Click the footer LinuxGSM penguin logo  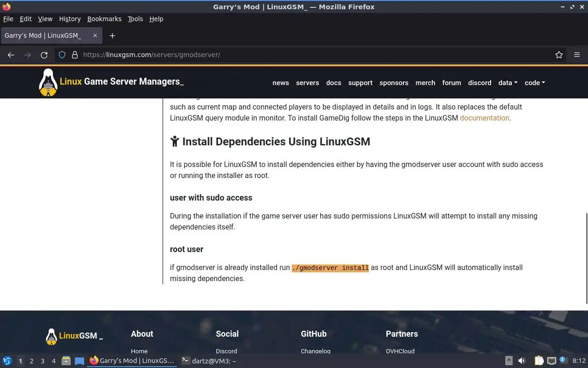coord(51,337)
